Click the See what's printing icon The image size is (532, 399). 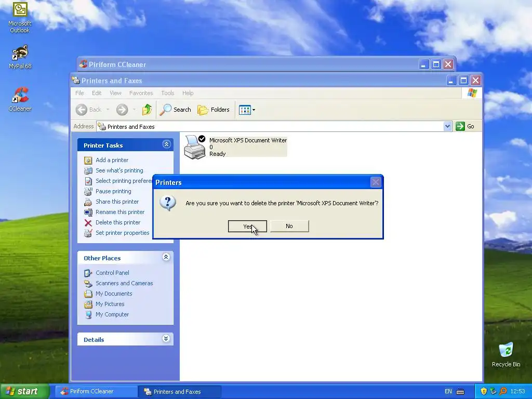coord(88,170)
